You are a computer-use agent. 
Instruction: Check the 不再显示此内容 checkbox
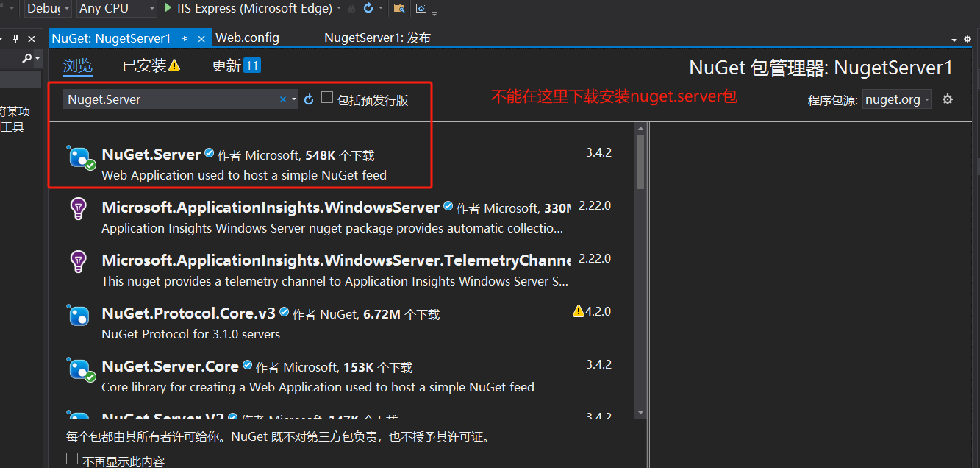point(71,458)
